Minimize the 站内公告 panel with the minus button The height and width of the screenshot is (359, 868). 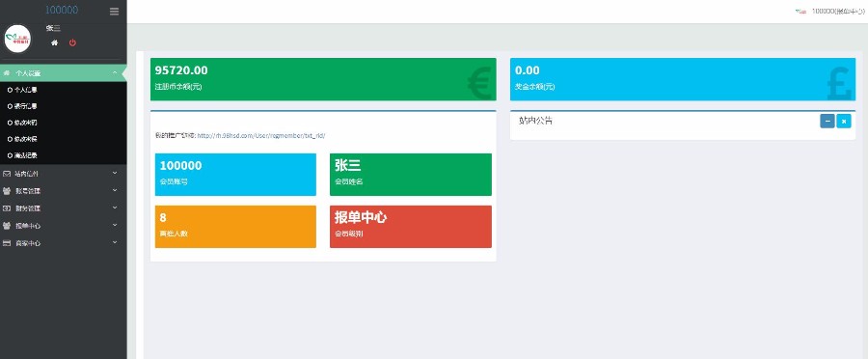(827, 121)
